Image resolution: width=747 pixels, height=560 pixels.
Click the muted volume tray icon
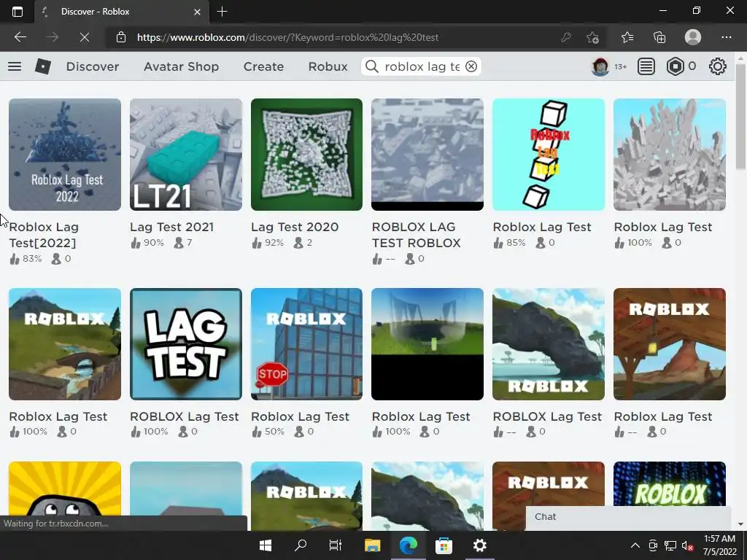coord(687,545)
